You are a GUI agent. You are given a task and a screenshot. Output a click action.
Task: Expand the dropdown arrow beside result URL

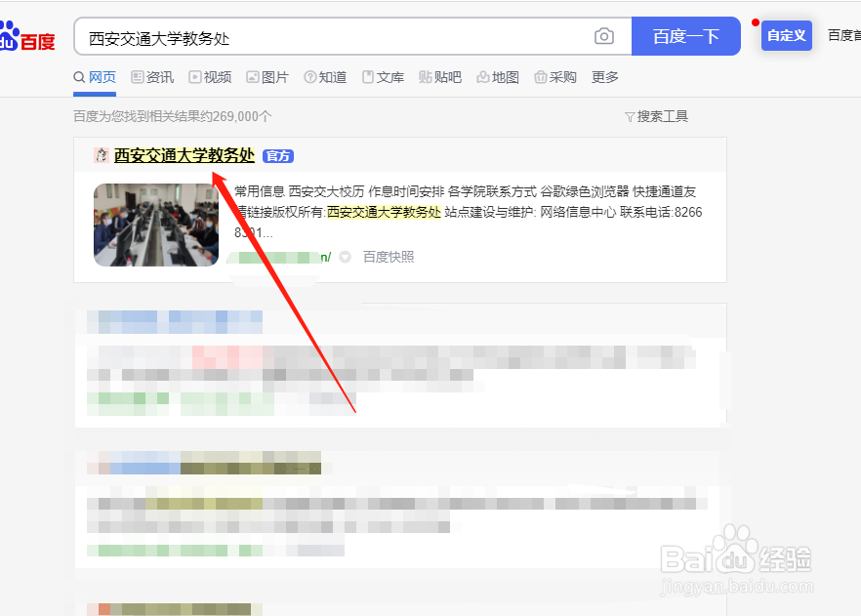pyautogui.click(x=345, y=257)
